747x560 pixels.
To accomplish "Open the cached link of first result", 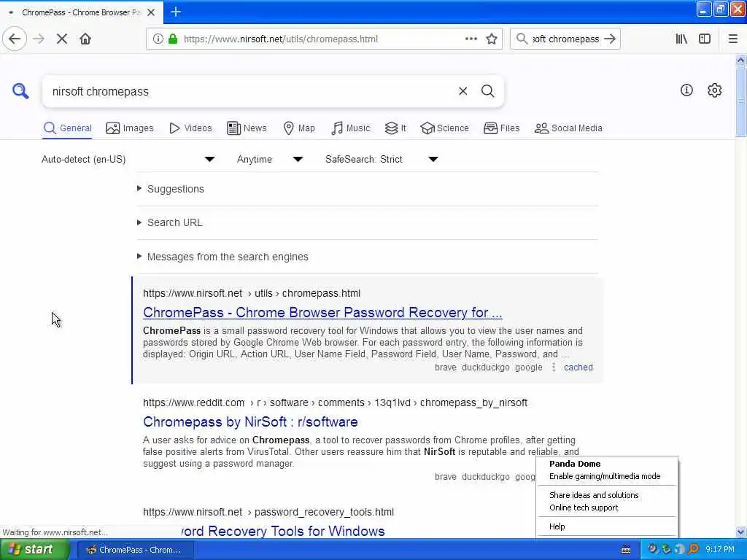I will [578, 367].
